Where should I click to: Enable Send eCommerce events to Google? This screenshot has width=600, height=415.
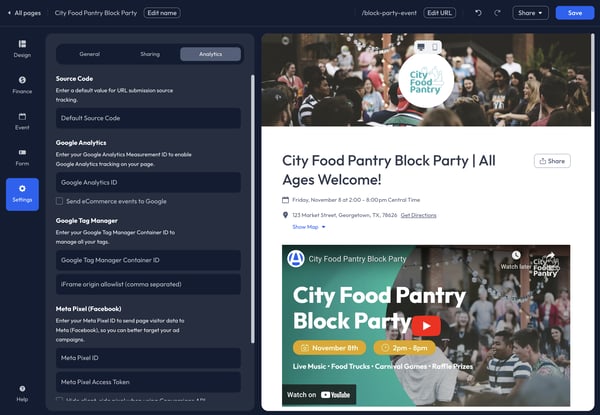click(x=59, y=201)
